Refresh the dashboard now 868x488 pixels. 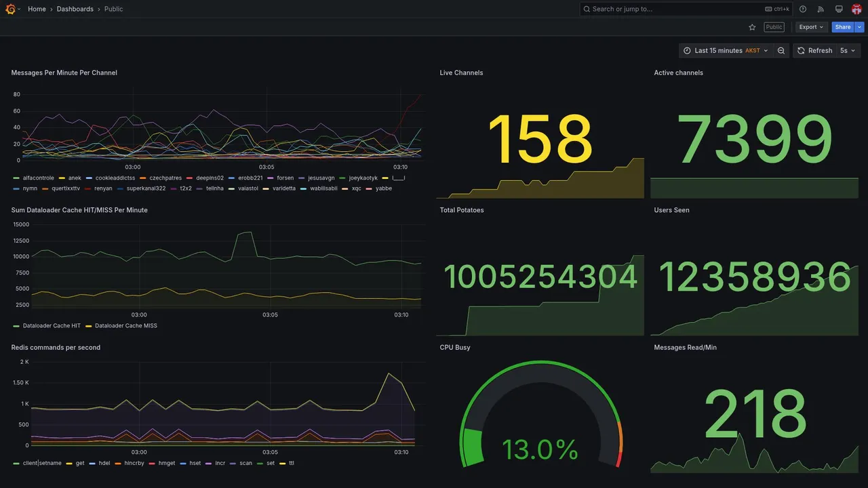tap(814, 51)
